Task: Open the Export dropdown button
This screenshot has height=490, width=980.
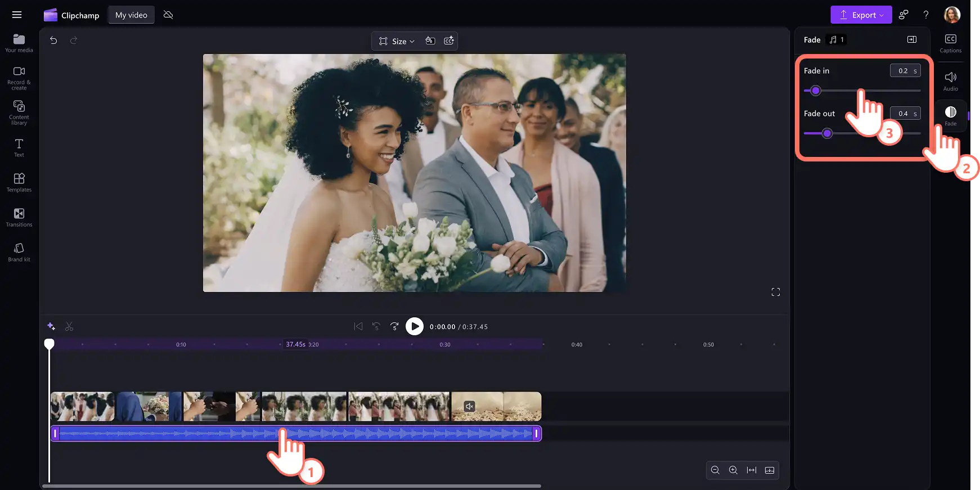Action: (x=861, y=15)
